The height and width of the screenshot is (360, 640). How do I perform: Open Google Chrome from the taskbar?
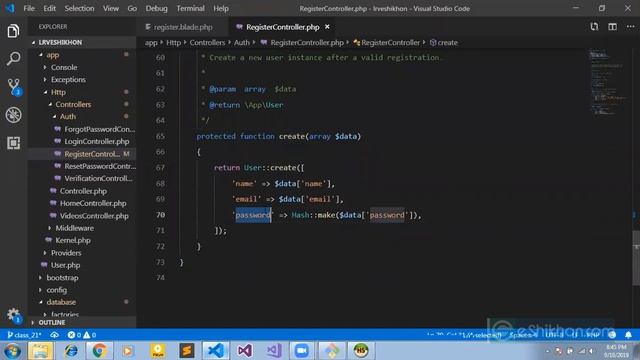99,351
